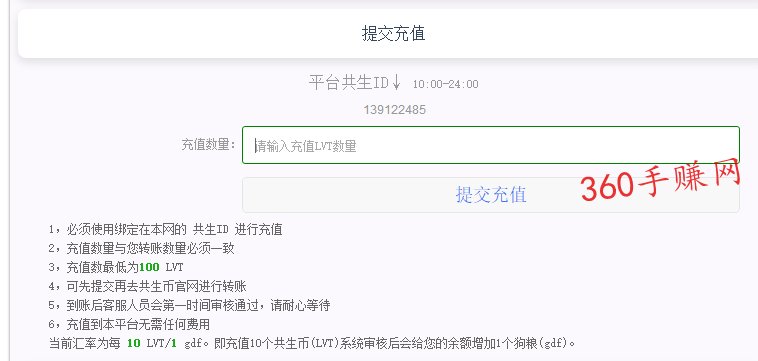Image resolution: width=758 pixels, height=361 pixels.
Task: Click the 360手赚网 red watermark
Action: (x=660, y=180)
